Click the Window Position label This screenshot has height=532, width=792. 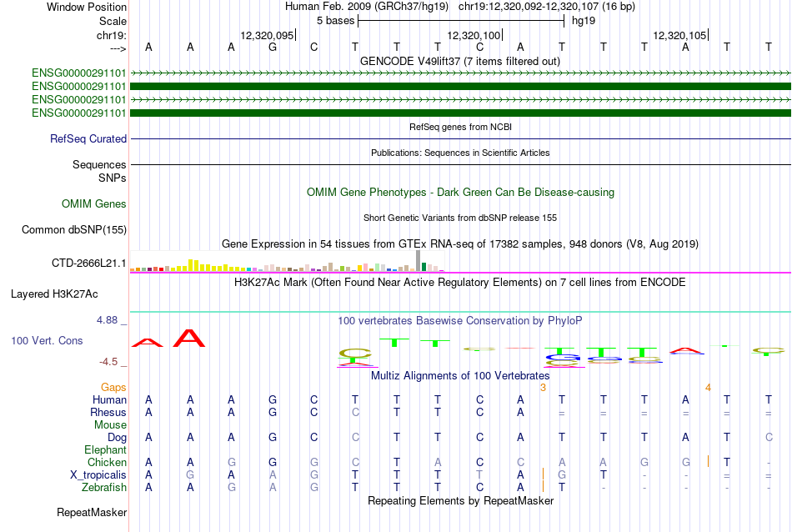(x=87, y=7)
